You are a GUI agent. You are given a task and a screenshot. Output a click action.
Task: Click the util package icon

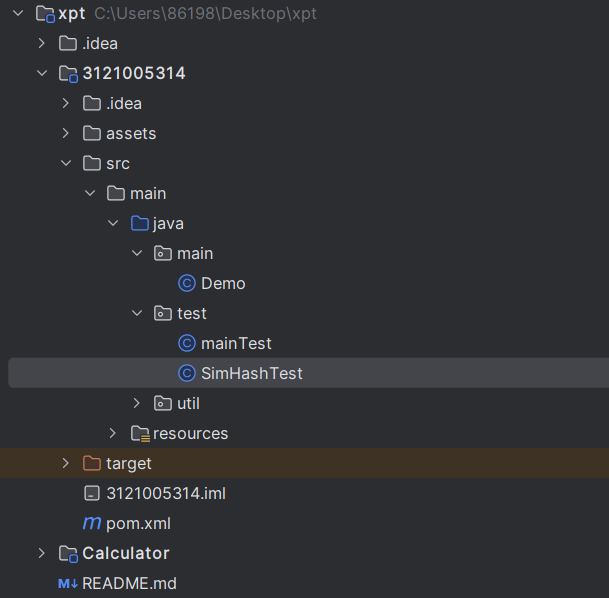pos(163,403)
